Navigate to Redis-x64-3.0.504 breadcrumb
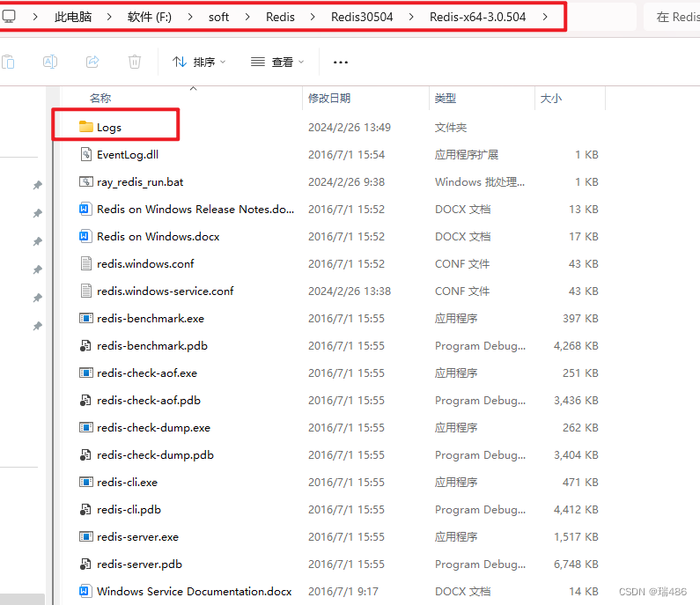The height and width of the screenshot is (605, 700). pos(478,17)
